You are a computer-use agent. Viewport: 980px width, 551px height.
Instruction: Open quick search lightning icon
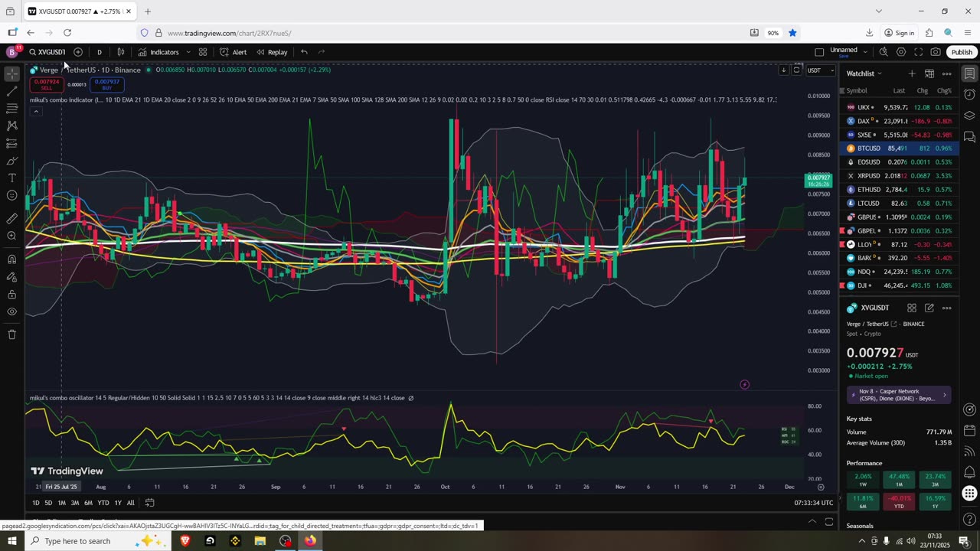[884, 52]
